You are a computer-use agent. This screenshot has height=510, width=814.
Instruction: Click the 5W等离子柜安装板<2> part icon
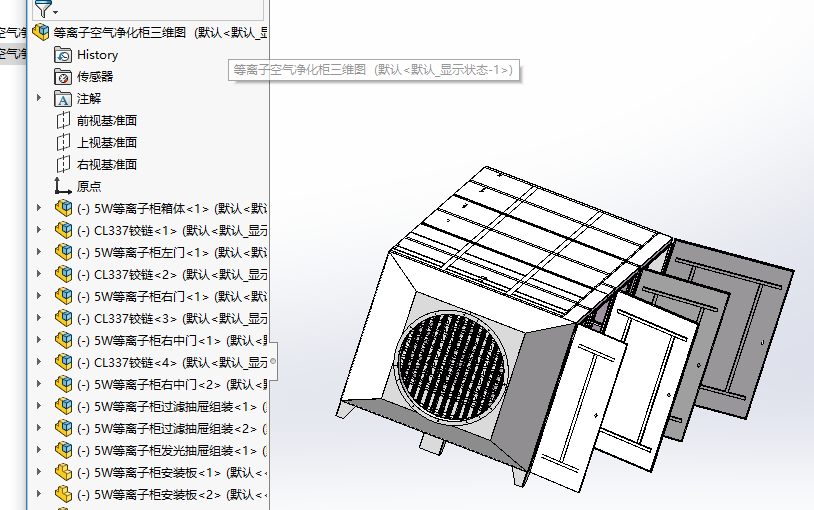pos(63,494)
